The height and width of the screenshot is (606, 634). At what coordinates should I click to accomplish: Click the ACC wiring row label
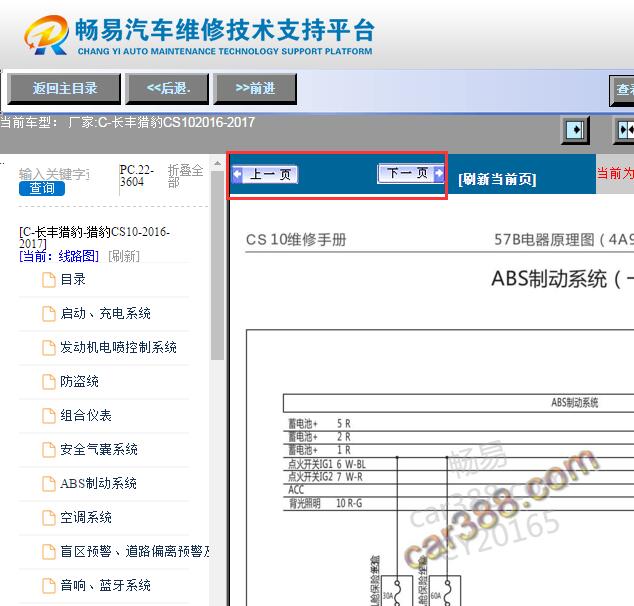pos(296,490)
